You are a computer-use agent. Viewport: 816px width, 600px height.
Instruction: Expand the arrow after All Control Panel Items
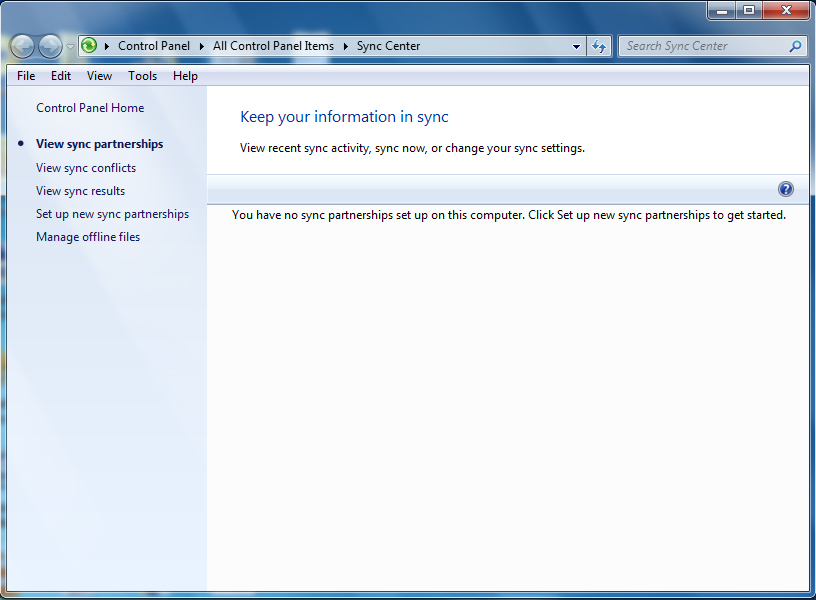pos(346,46)
